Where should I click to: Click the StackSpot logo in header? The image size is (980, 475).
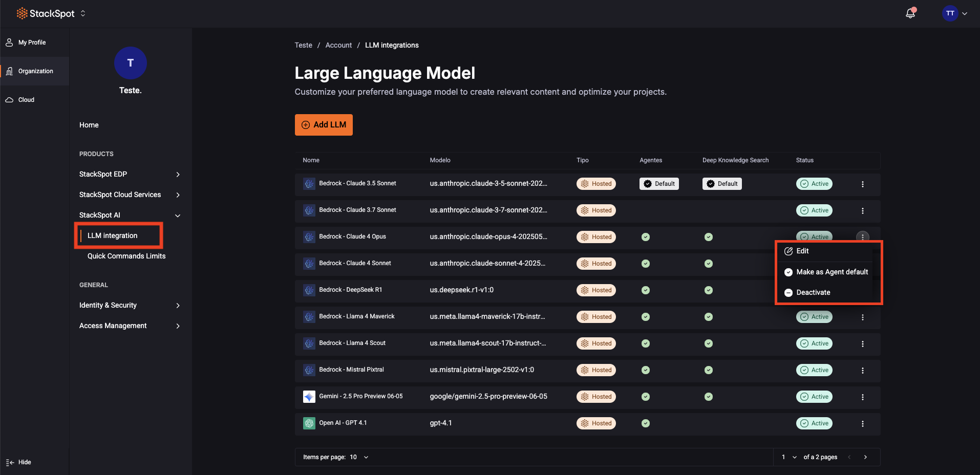click(x=46, y=13)
